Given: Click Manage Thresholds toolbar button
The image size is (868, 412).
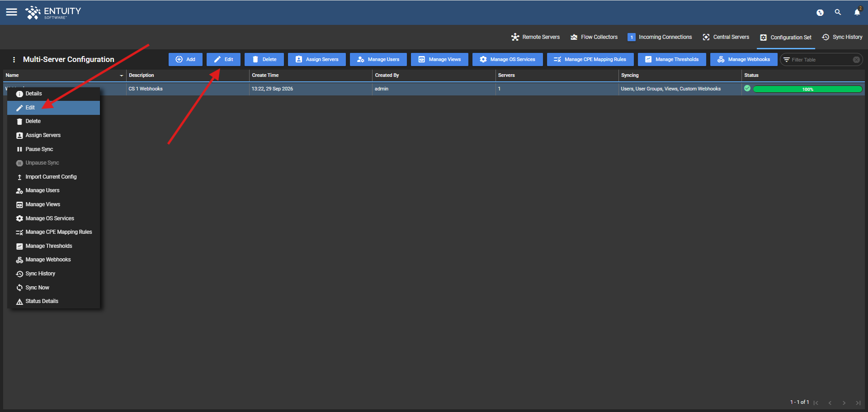Looking at the screenshot, I should [672, 60].
